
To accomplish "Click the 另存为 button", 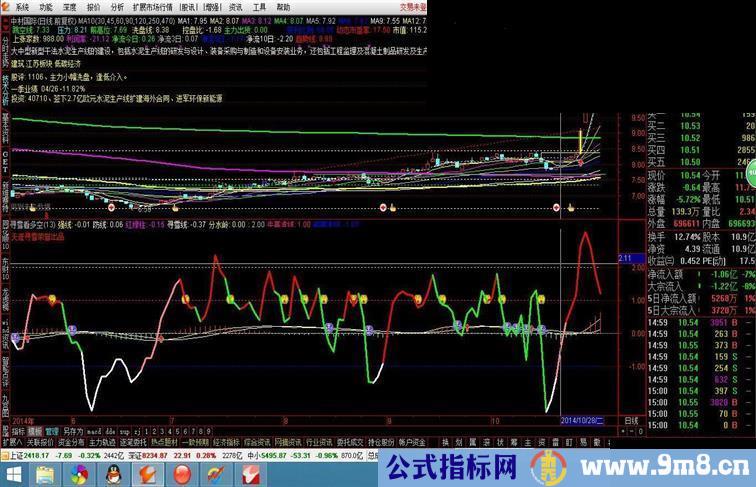I will click(72, 431).
